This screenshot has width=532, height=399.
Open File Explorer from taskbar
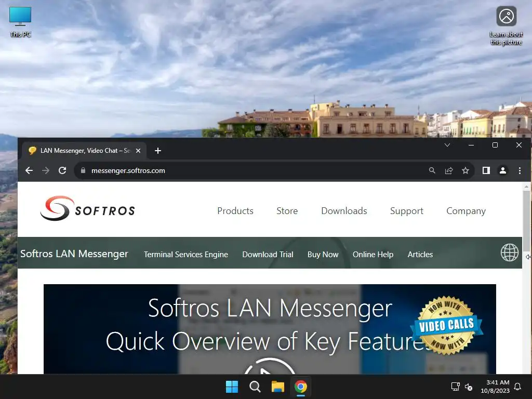click(277, 387)
